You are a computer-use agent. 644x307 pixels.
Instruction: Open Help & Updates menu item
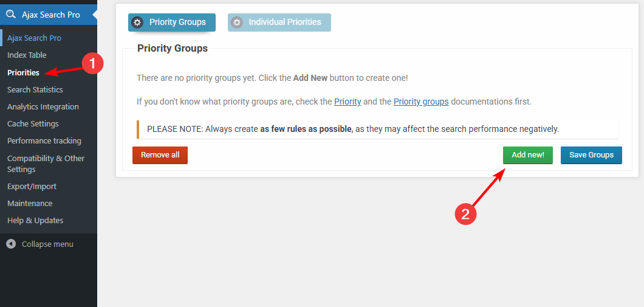[x=35, y=220]
